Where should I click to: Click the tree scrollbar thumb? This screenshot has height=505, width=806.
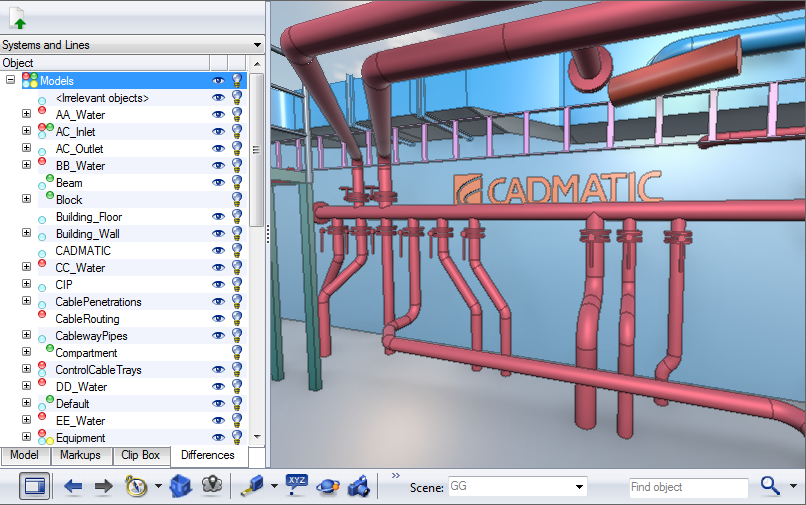click(257, 149)
